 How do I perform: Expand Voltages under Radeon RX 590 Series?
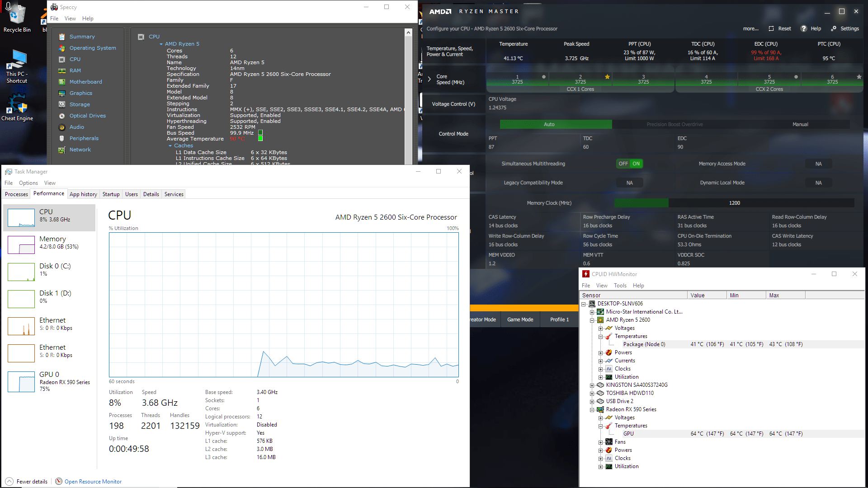pyautogui.click(x=601, y=418)
